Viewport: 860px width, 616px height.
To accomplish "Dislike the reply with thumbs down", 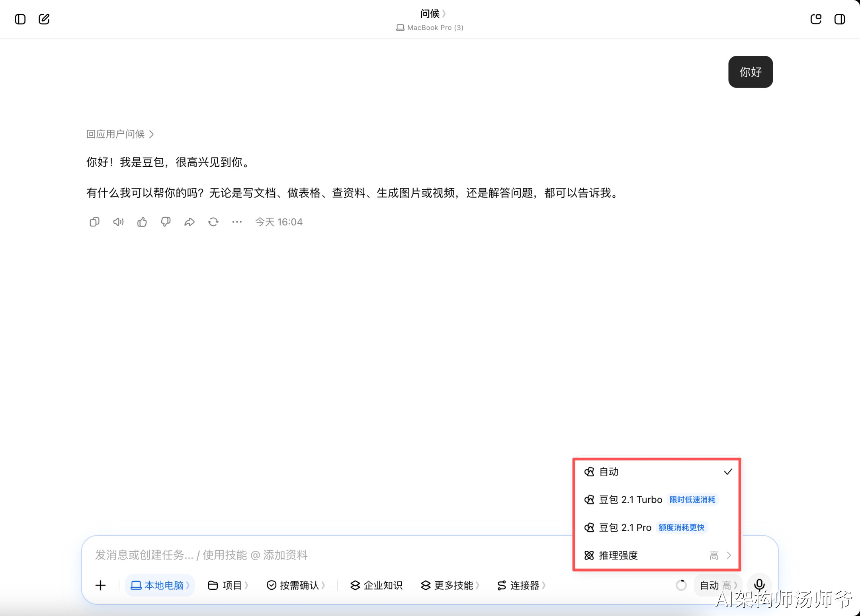I will tap(166, 222).
